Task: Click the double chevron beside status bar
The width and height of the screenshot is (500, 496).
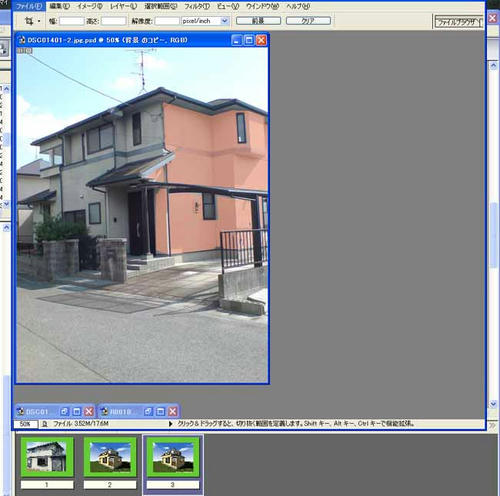Action: 492,425
